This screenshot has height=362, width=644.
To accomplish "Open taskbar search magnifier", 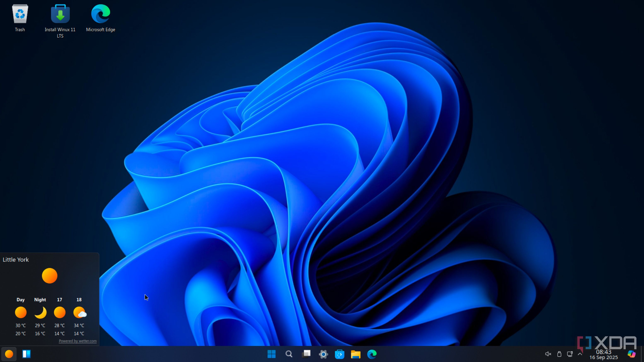I will pyautogui.click(x=289, y=354).
